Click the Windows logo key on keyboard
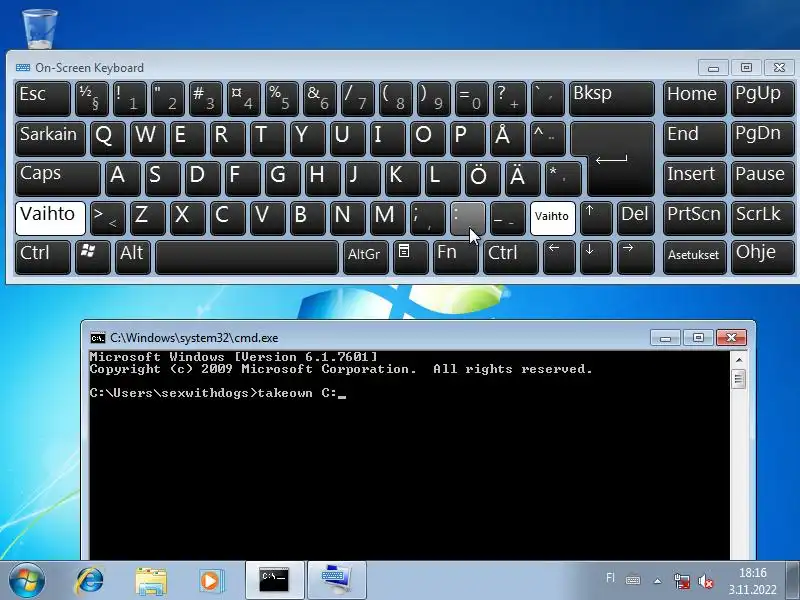The image size is (800, 600). tap(93, 258)
